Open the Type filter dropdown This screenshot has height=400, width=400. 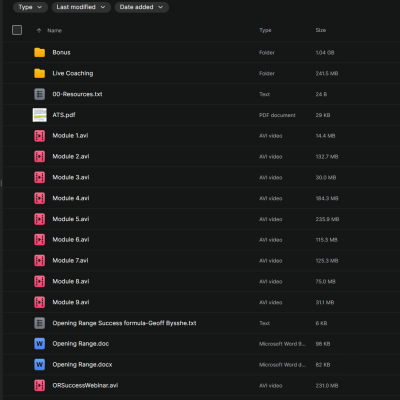(x=30, y=7)
